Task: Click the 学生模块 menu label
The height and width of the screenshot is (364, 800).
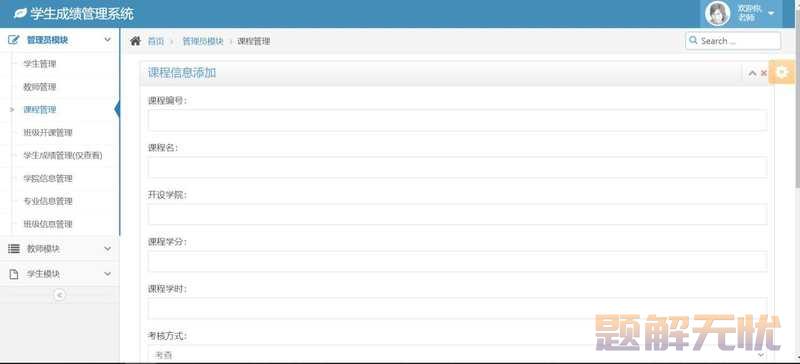Action: tap(43, 274)
